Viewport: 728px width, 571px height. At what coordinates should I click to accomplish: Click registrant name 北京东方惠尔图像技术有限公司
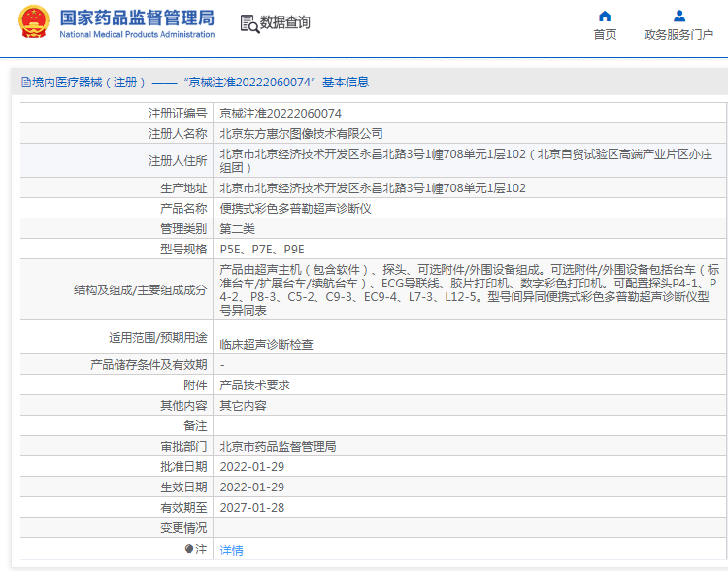pyautogui.click(x=301, y=133)
